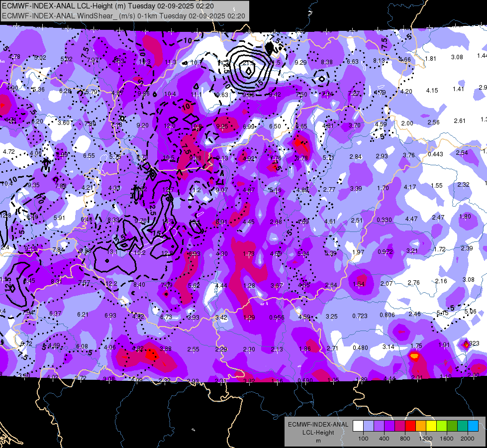
Task: Click the '2.61' wind shear value
Action: click(460, 120)
